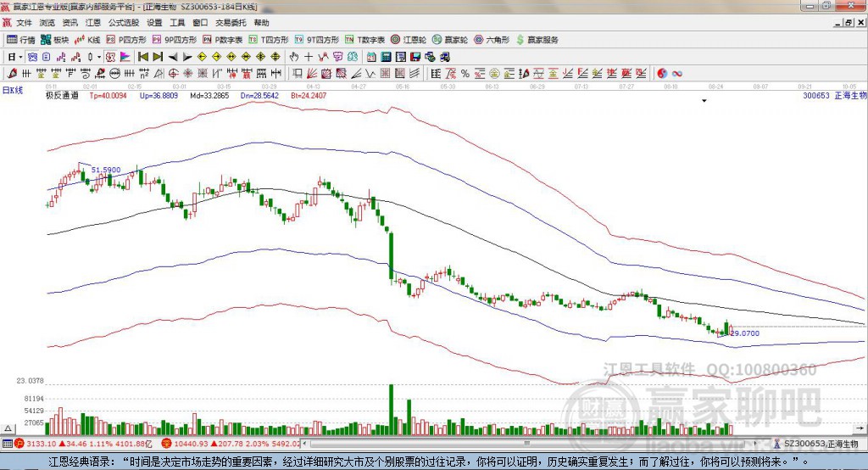This screenshot has height=470, width=868.
Task: Select the crosshair cursor tool
Action: [x=309, y=57]
